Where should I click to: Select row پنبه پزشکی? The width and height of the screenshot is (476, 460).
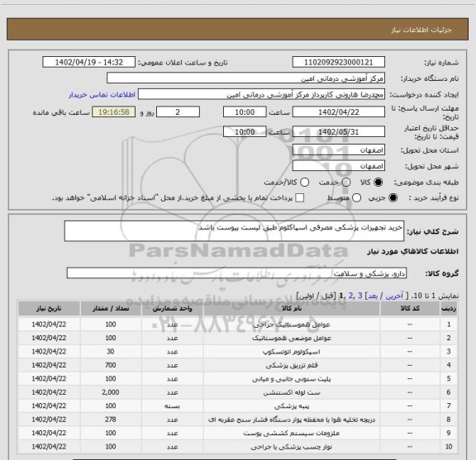(x=237, y=405)
